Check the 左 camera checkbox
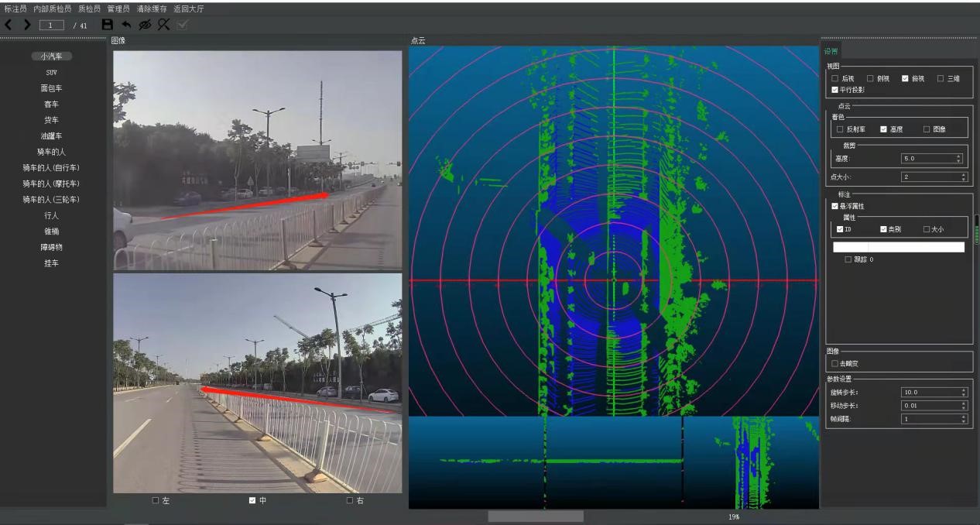This screenshot has height=525, width=980. pos(156,500)
